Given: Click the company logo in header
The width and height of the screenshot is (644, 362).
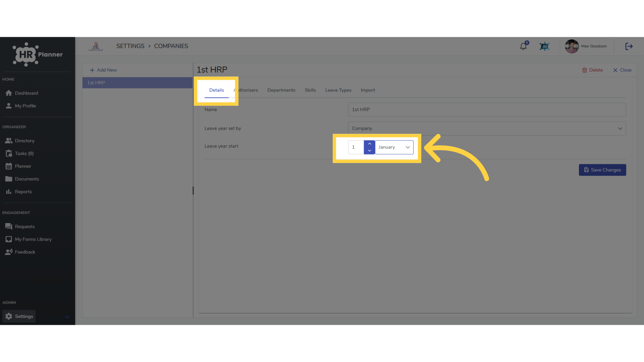Looking at the screenshot, I should click(x=96, y=46).
